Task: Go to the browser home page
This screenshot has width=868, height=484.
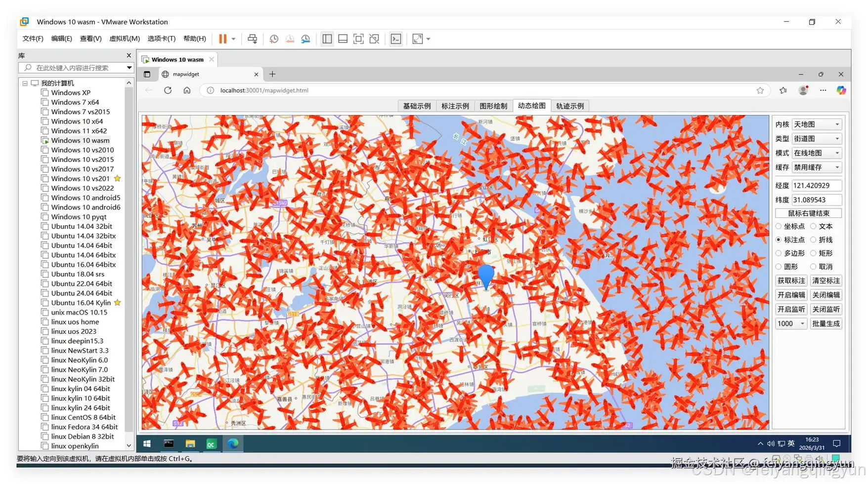Action: click(x=187, y=90)
